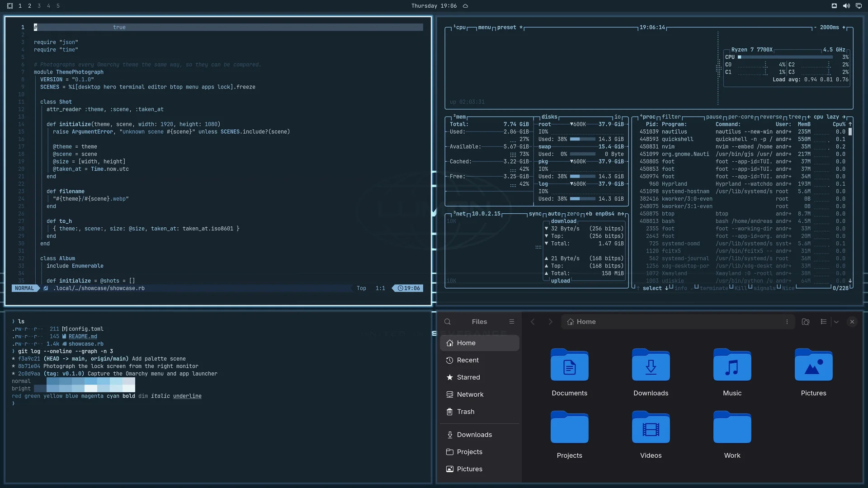Open the Projects folder in grid
Viewport: 868px width, 488px height.
570,435
